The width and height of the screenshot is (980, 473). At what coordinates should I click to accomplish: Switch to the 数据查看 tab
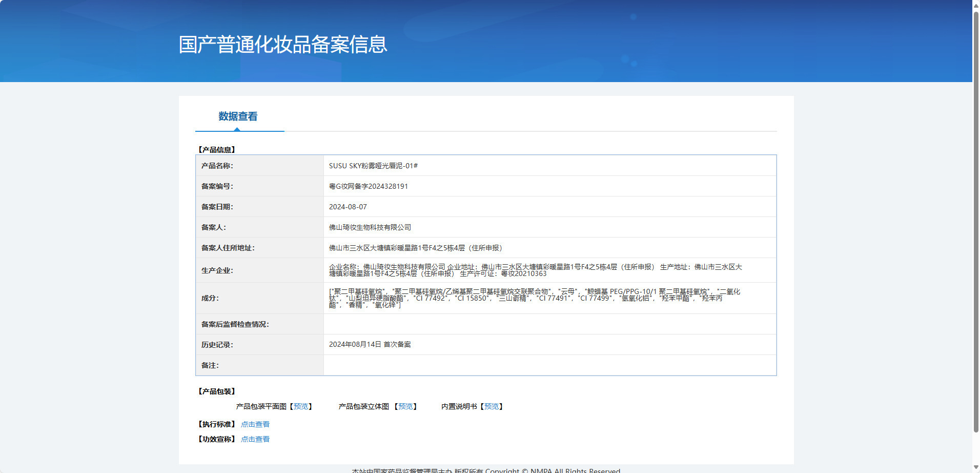[x=238, y=116]
